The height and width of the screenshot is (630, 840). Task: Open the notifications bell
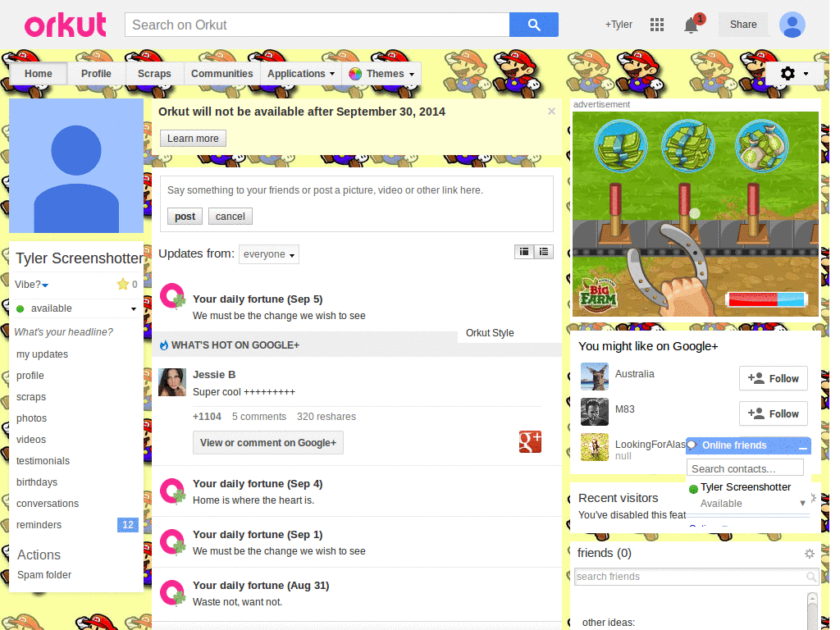coord(691,25)
